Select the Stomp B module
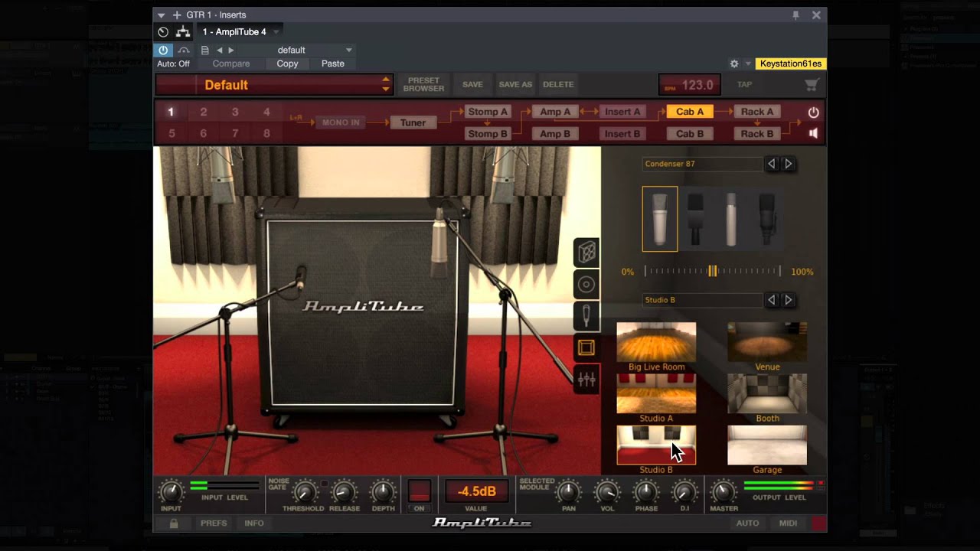Viewport: 980px width, 551px height. [488, 133]
